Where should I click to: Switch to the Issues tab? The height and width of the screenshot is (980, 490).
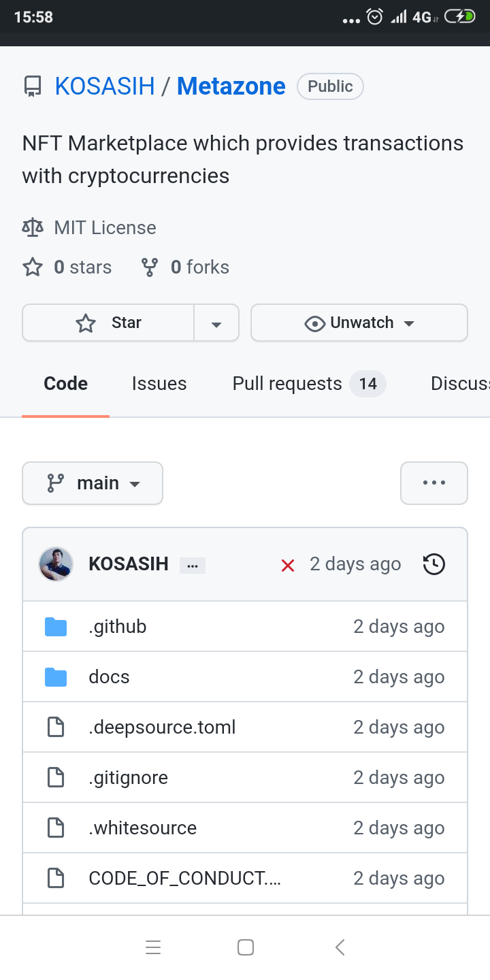pos(159,384)
